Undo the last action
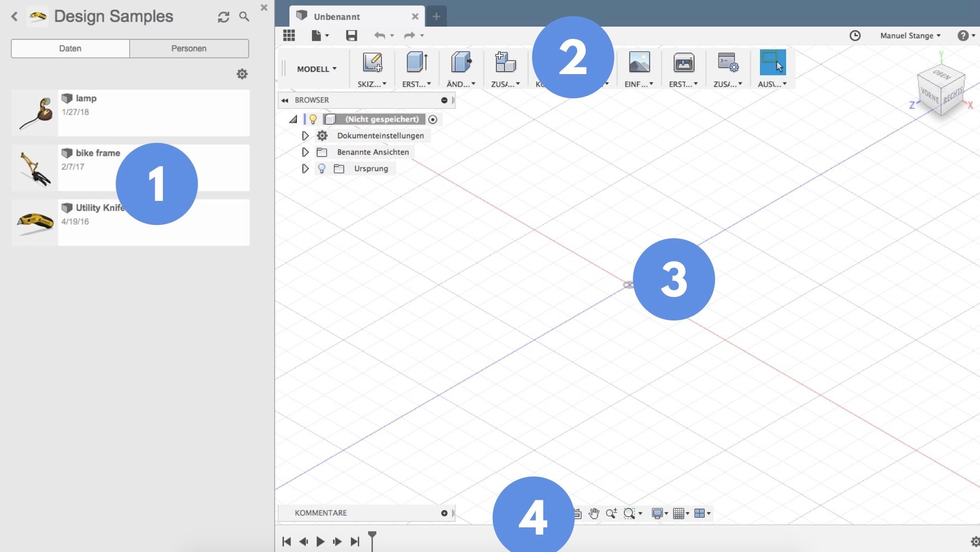The image size is (980, 552). pyautogui.click(x=379, y=35)
